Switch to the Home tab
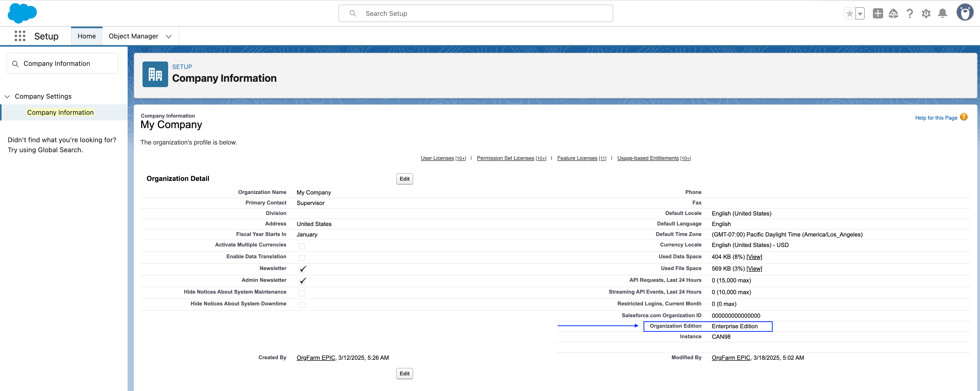The image size is (980, 391). [x=87, y=36]
